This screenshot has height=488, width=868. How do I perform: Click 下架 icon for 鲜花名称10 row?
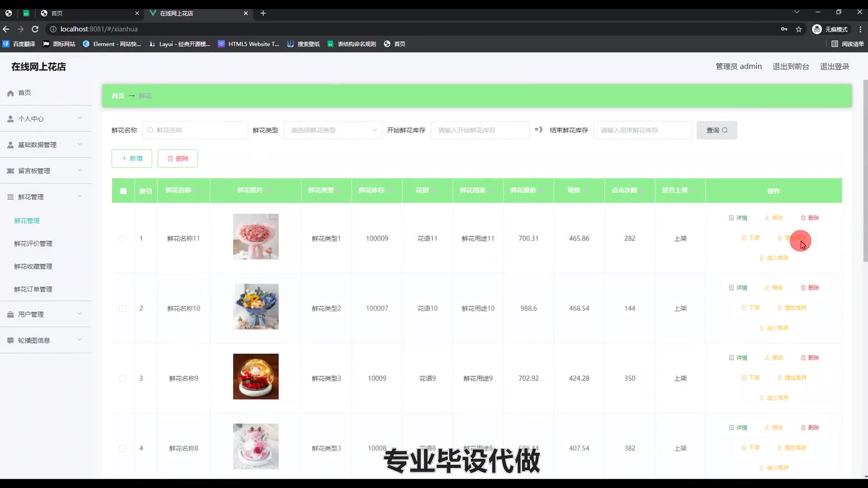coord(744,308)
